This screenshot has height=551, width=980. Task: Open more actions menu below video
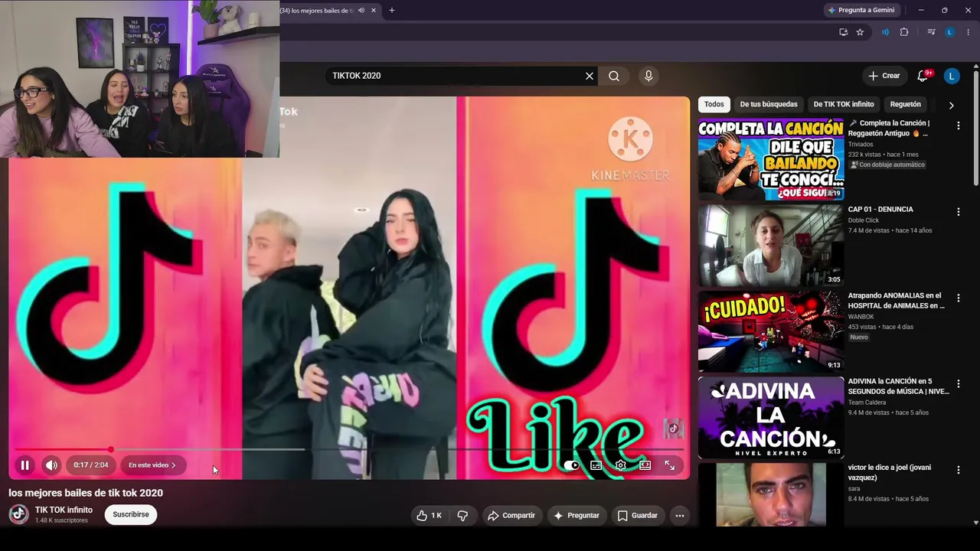pyautogui.click(x=680, y=516)
